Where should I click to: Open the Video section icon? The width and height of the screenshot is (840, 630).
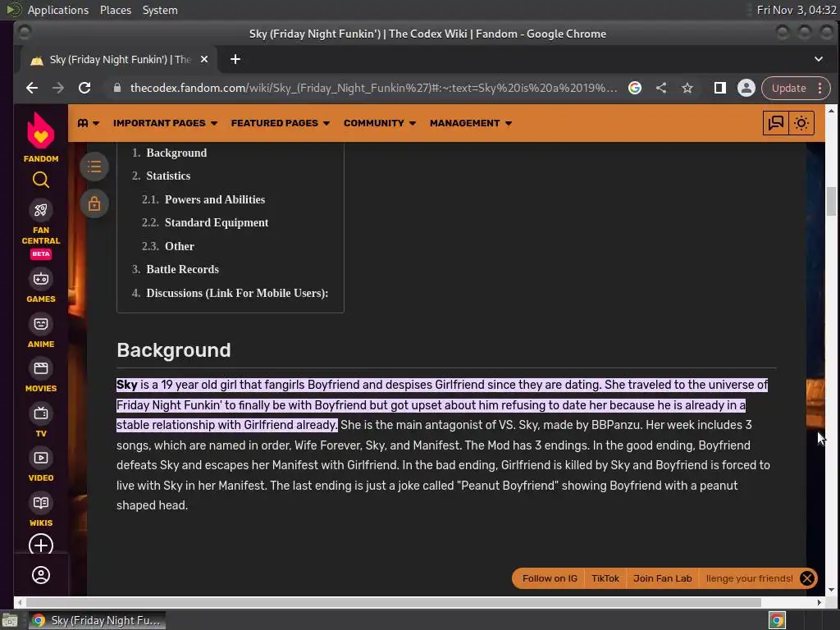(41, 458)
